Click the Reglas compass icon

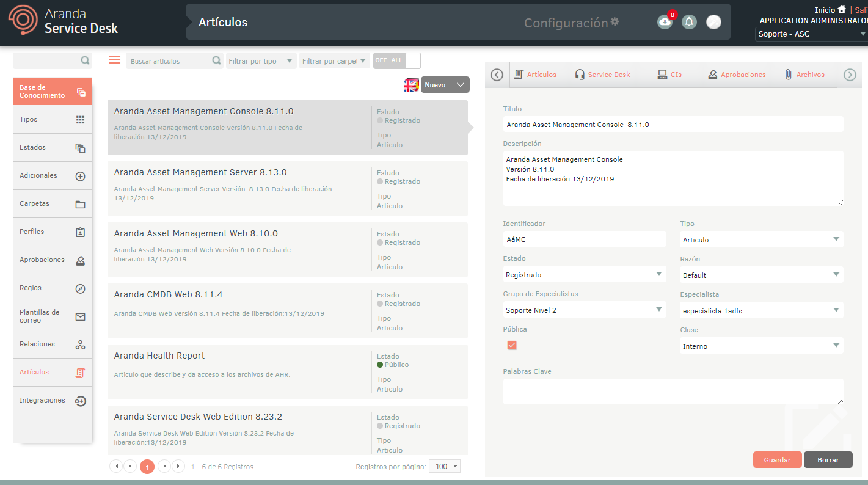[80, 288]
